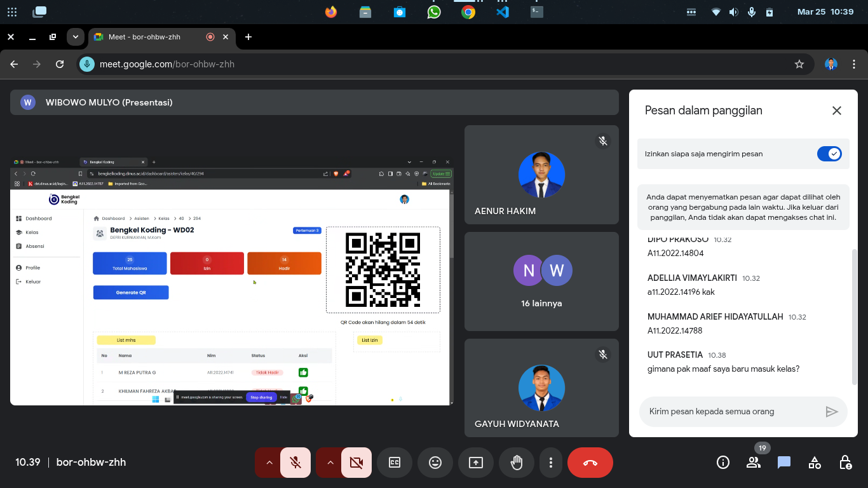Click the browser forward arrow
868x488 pixels.
pyautogui.click(x=37, y=64)
